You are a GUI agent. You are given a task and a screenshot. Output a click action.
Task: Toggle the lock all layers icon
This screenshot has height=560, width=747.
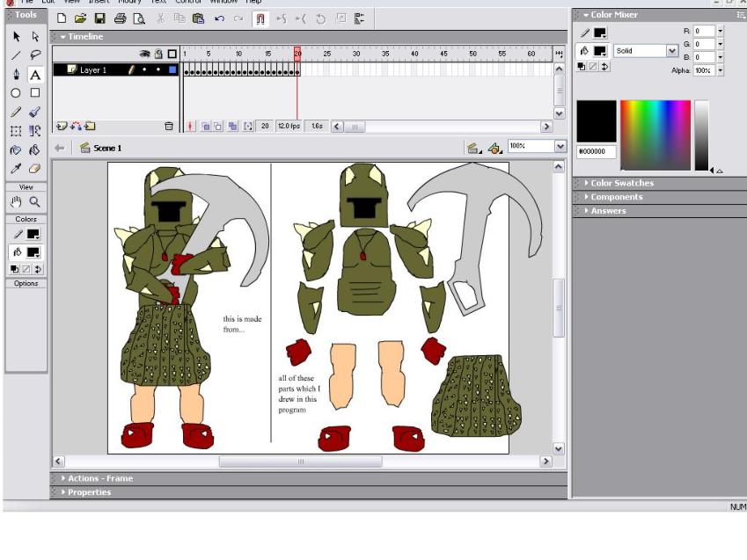click(158, 55)
